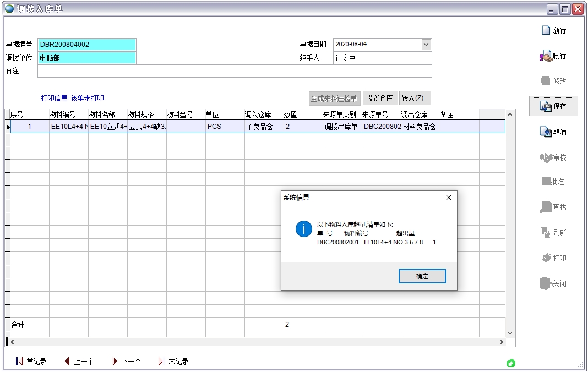Click the 备注 input field in header
Viewport: 588px width, 373px height.
[x=235, y=71]
